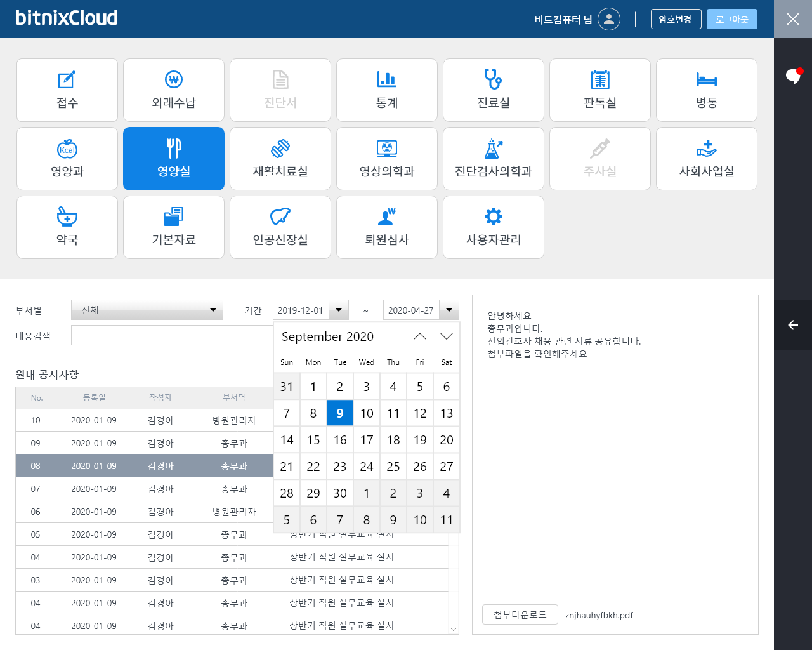Select September 24 in the calendar
The height and width of the screenshot is (650, 812).
367,467
